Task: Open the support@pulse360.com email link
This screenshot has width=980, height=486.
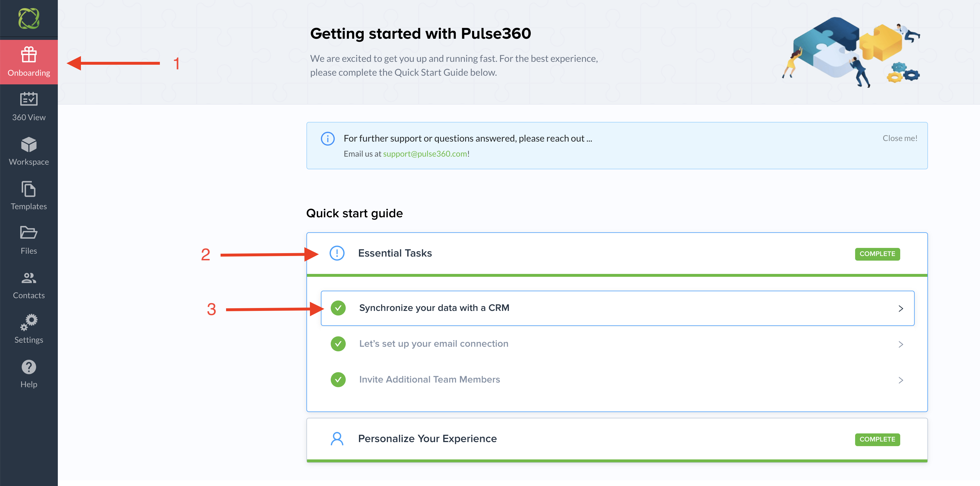Action: pyautogui.click(x=425, y=154)
